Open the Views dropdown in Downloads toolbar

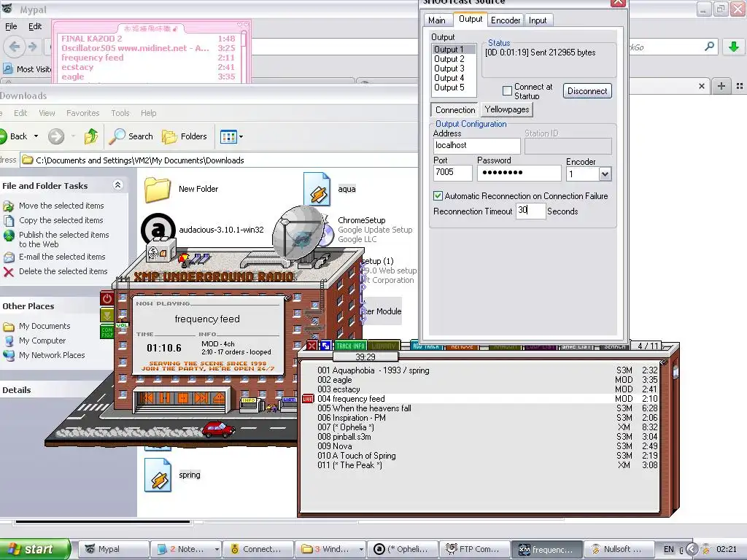tap(232, 137)
